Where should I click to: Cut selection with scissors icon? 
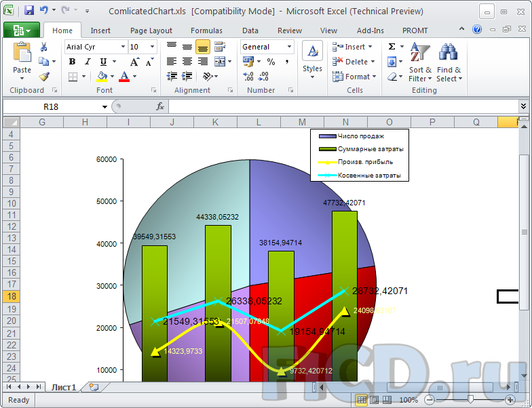click(43, 47)
